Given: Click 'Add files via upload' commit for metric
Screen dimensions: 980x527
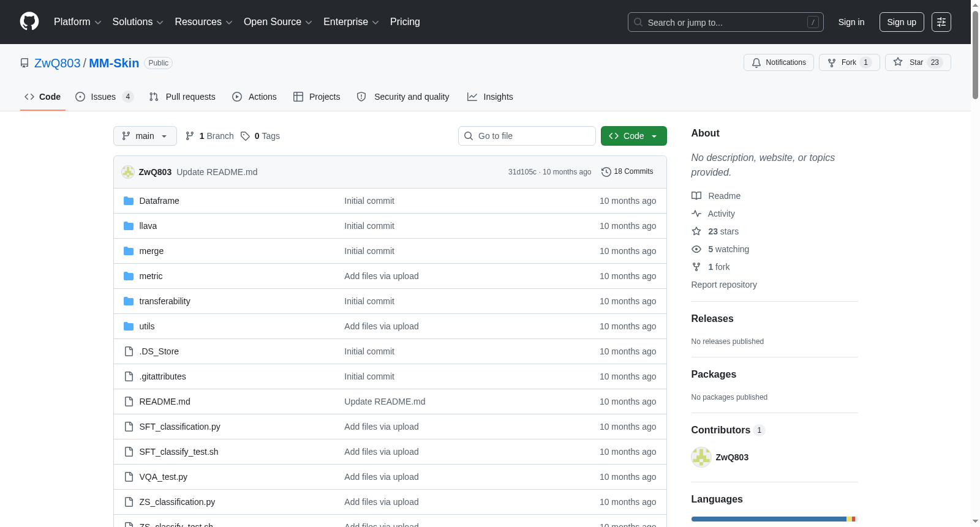Looking at the screenshot, I should [x=382, y=276].
